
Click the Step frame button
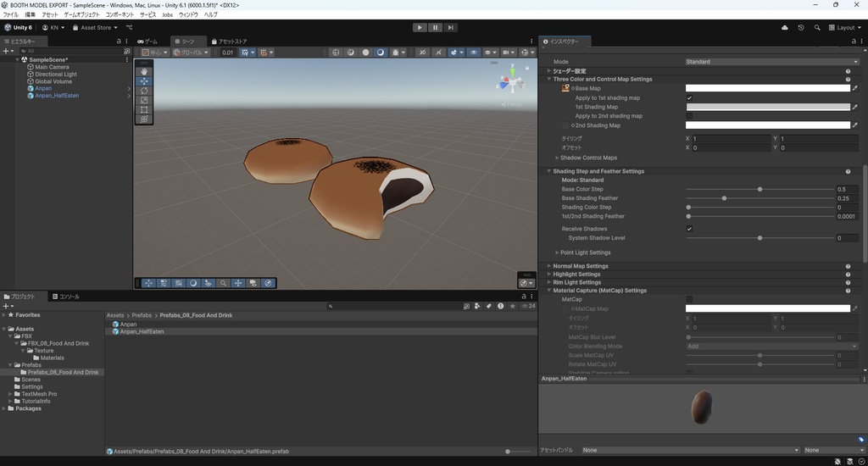[451, 27]
